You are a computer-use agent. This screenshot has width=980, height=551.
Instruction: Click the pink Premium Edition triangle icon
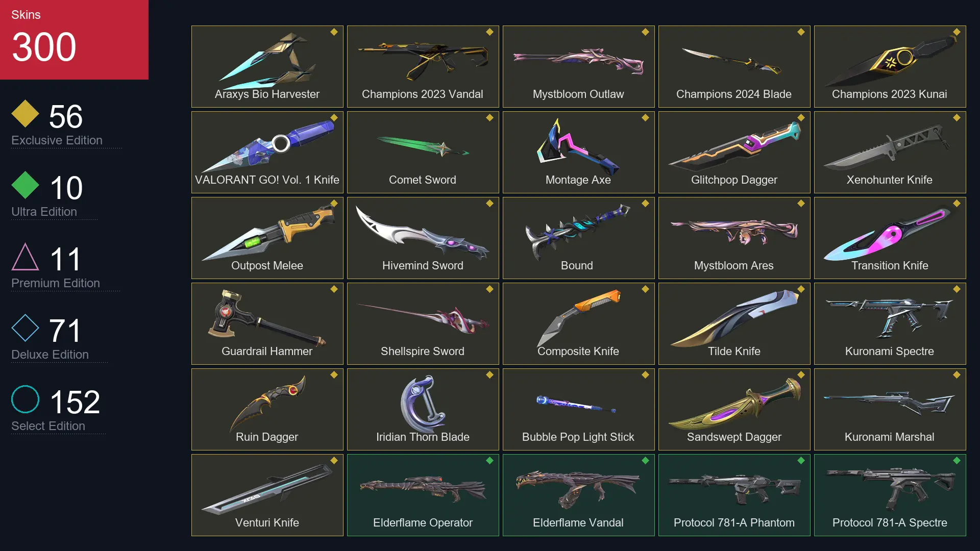[x=25, y=257]
